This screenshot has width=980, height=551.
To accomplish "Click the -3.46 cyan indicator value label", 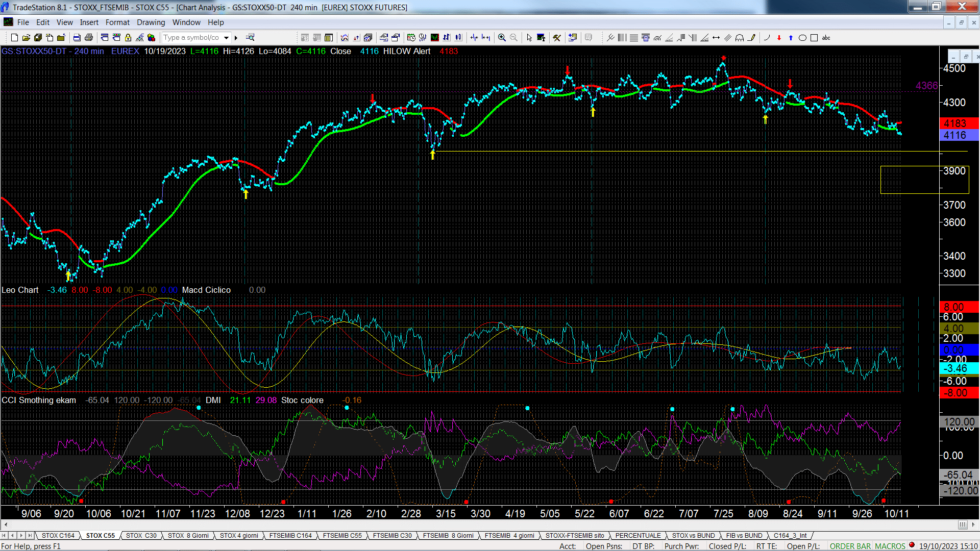I will pos(959,368).
